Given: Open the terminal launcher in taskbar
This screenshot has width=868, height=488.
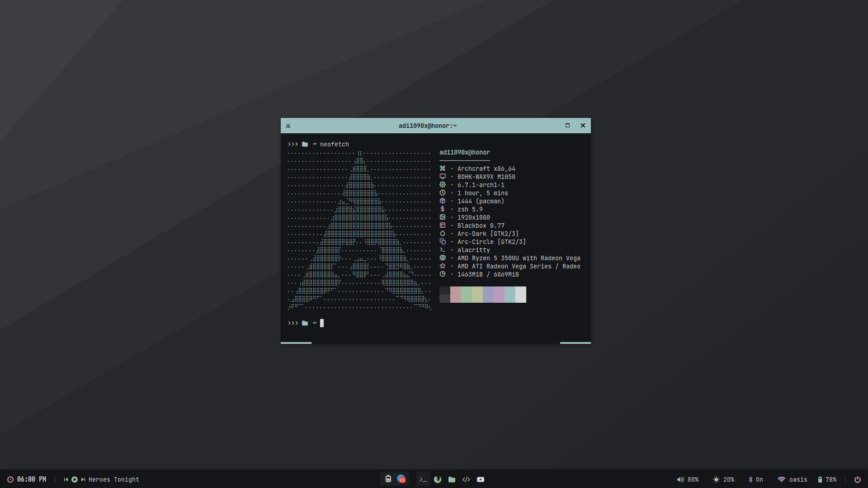Looking at the screenshot, I should point(423,479).
